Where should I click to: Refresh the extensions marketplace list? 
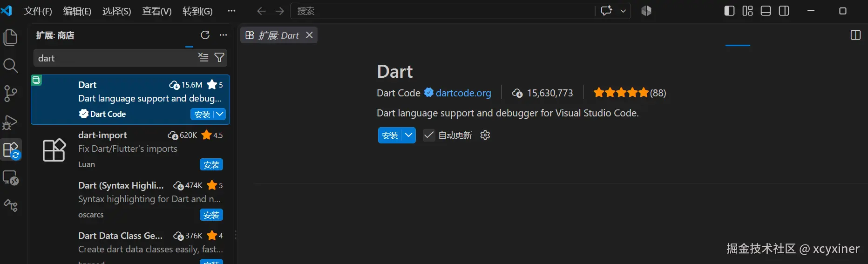tap(205, 35)
